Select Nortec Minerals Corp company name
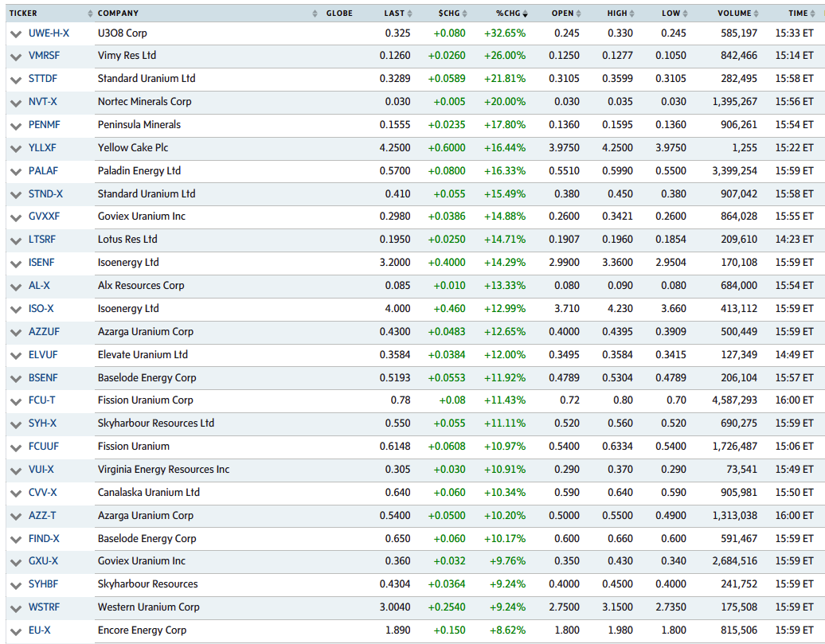 coord(144,102)
